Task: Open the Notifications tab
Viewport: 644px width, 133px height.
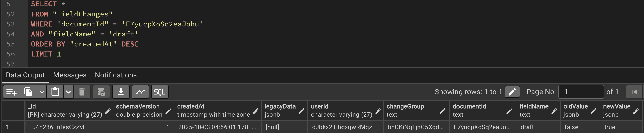Action: (116, 75)
